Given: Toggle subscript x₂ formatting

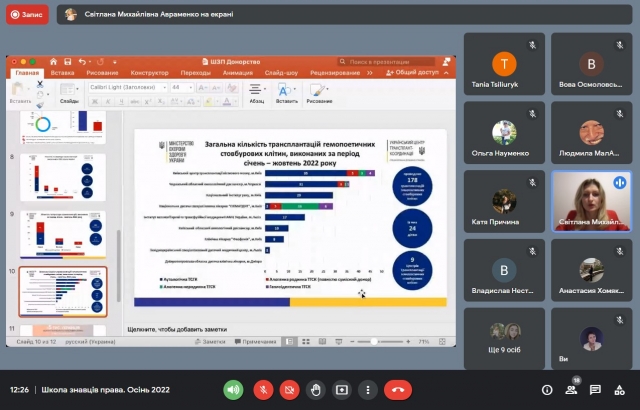Looking at the screenshot, I should tap(161, 102).
